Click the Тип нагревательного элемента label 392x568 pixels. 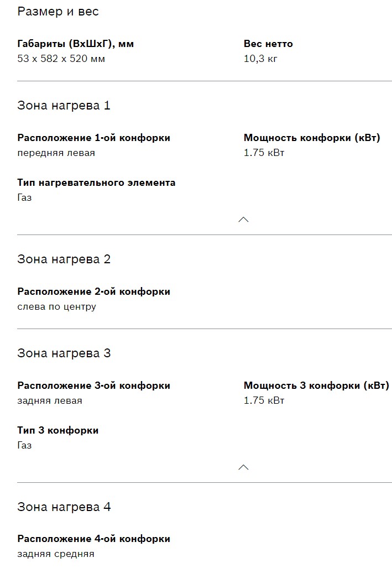tap(96, 183)
